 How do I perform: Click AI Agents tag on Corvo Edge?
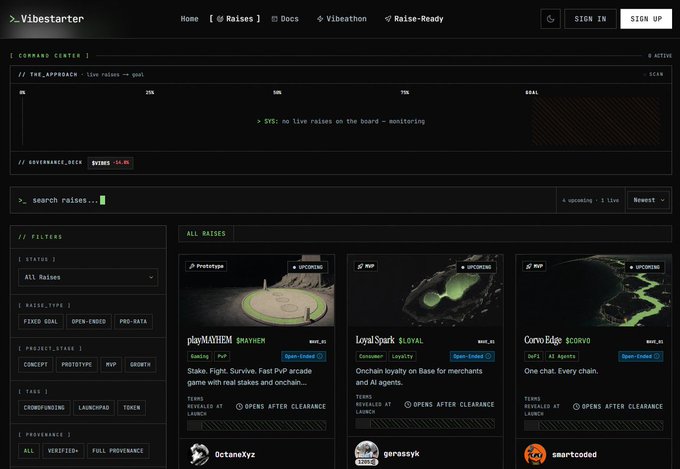coord(562,356)
